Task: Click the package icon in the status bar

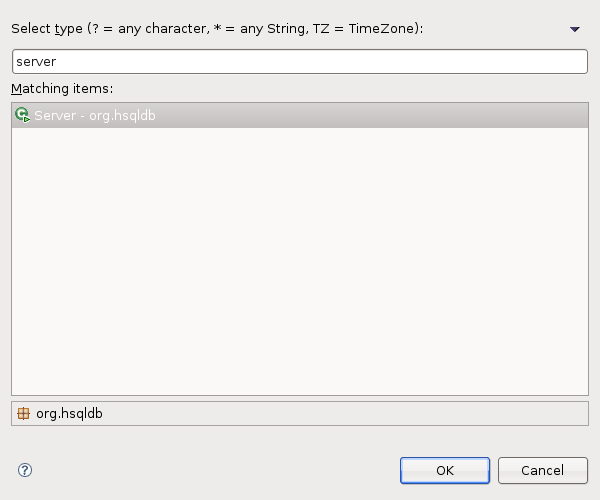Action: (23, 413)
